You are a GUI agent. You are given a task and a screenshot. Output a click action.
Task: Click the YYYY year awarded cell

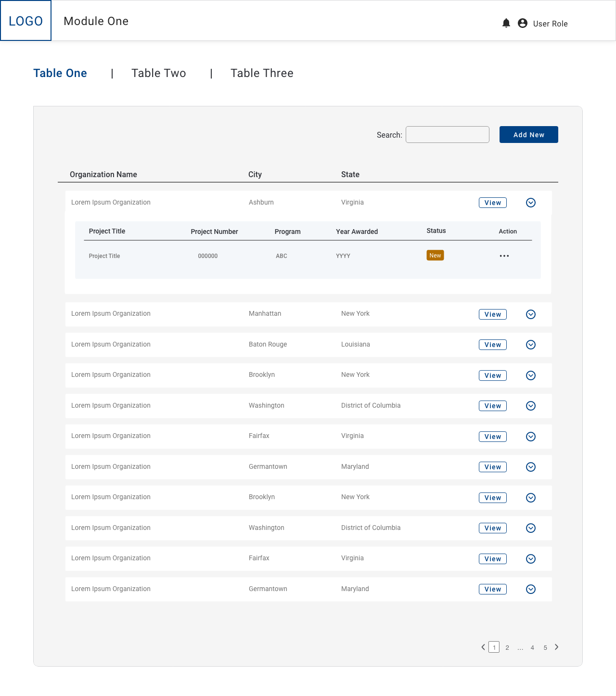click(343, 256)
